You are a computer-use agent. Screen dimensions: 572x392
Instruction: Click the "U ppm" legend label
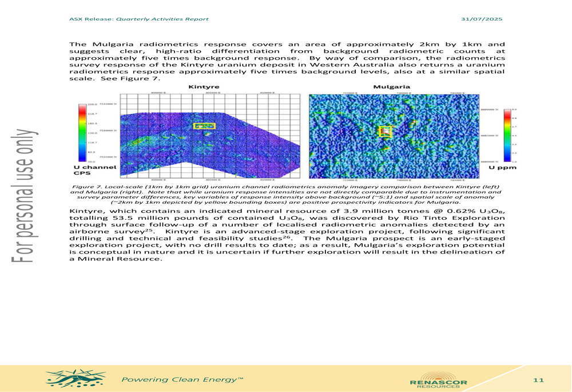pyautogui.click(x=502, y=168)
